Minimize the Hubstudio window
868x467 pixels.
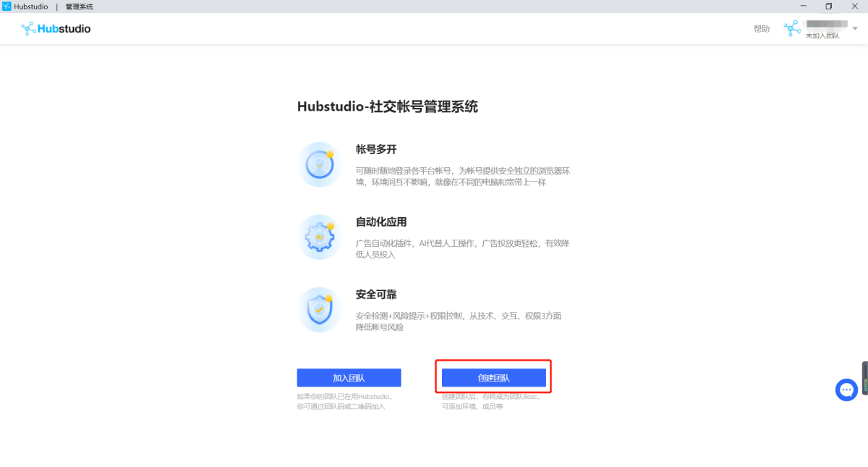(804, 6)
